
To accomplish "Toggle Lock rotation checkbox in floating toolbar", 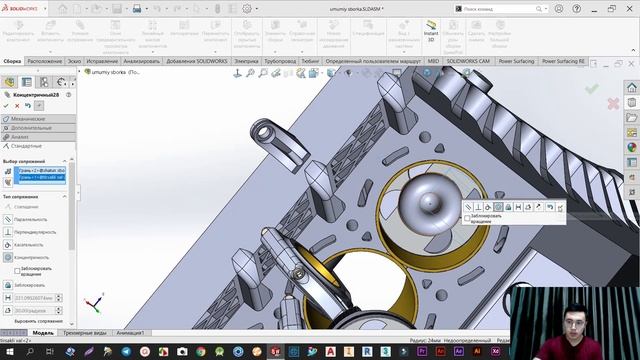I will (x=467, y=218).
